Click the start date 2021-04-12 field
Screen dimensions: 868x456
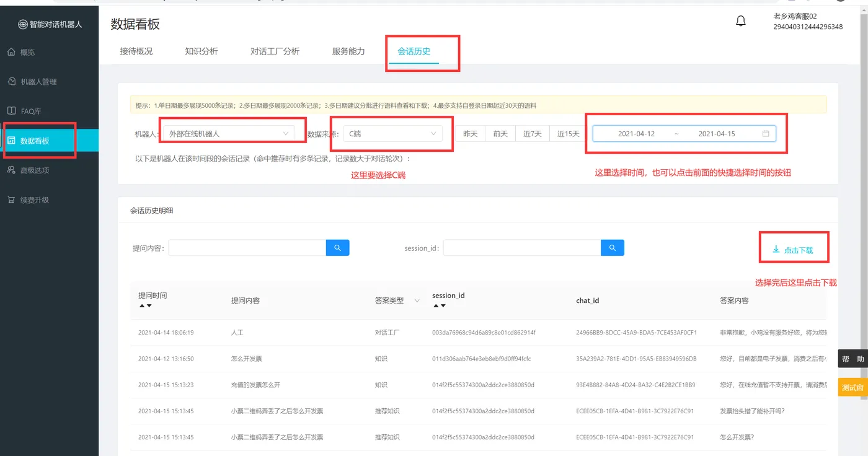click(x=636, y=133)
